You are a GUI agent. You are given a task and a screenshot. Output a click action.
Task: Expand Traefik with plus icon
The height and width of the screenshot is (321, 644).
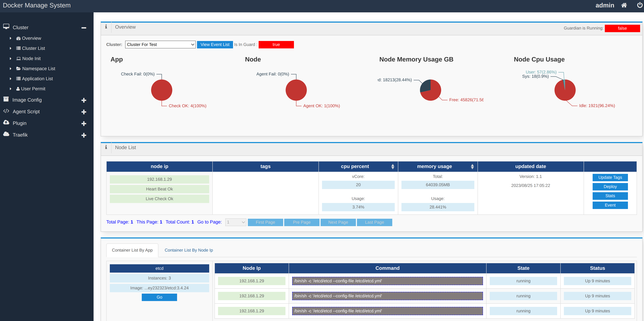[84, 135]
